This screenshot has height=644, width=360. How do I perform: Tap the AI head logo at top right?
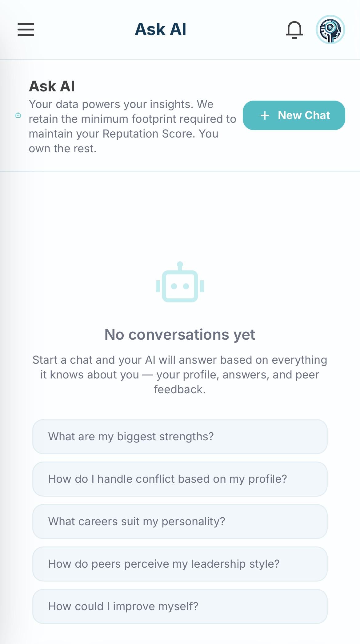pos(330,30)
